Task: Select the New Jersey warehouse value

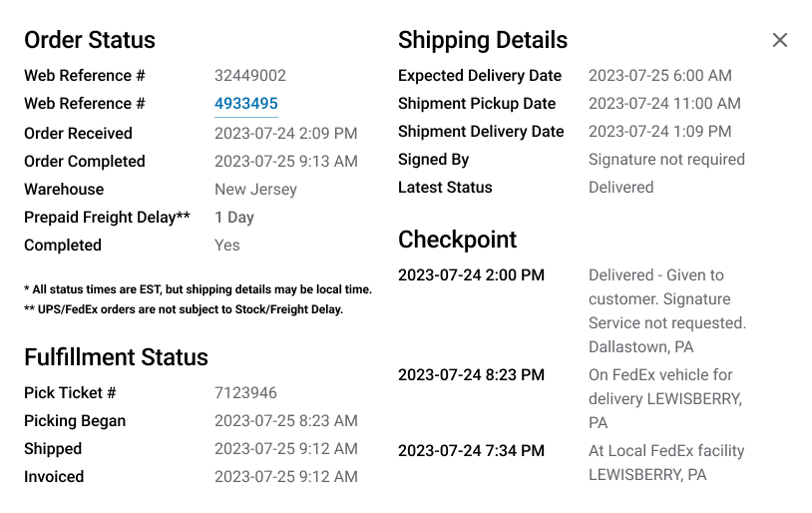Action: 255,190
